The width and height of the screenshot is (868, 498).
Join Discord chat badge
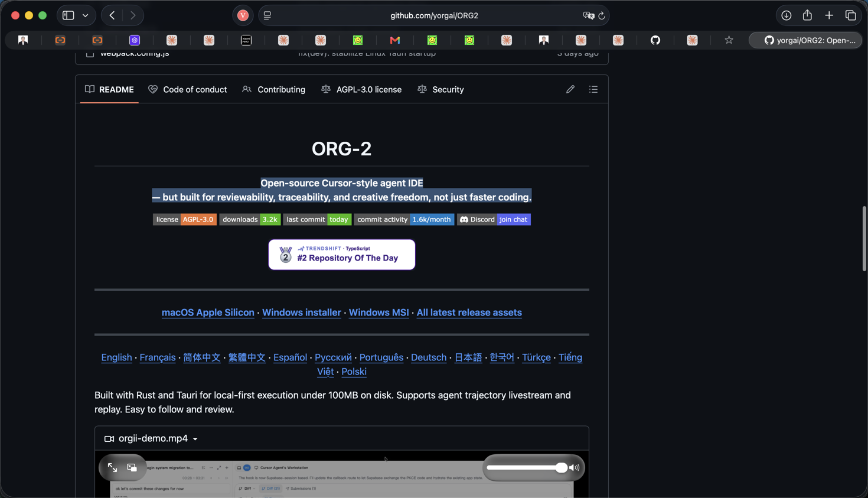[494, 219]
